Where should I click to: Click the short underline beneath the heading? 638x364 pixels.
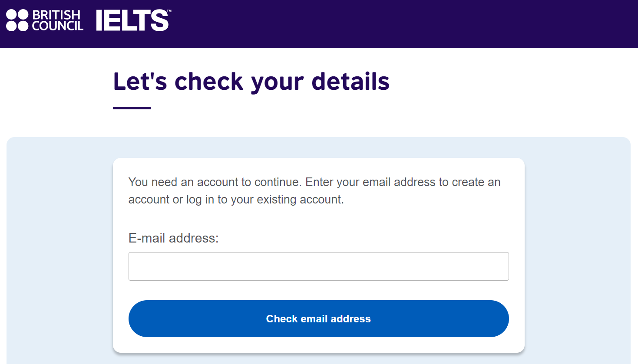point(132,108)
